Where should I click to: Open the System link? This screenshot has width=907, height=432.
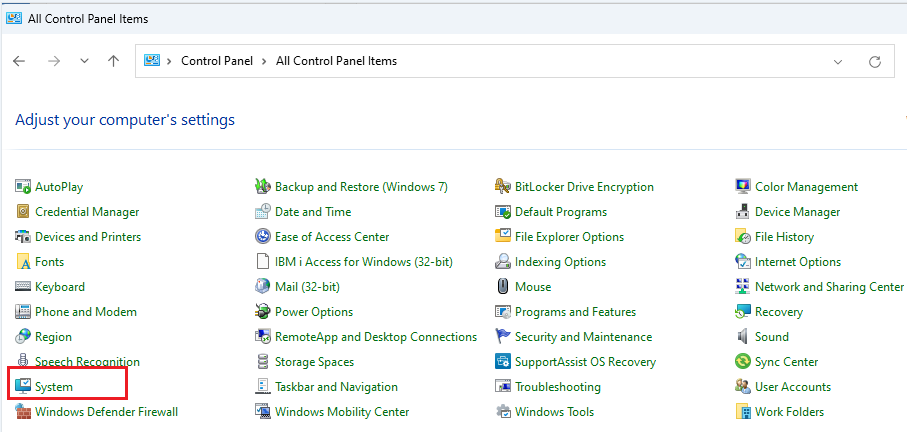(54, 387)
